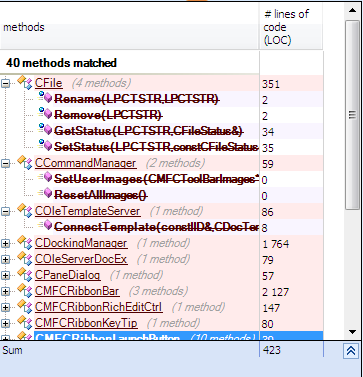Click the ConnectTemplate method icon

click(x=45, y=225)
